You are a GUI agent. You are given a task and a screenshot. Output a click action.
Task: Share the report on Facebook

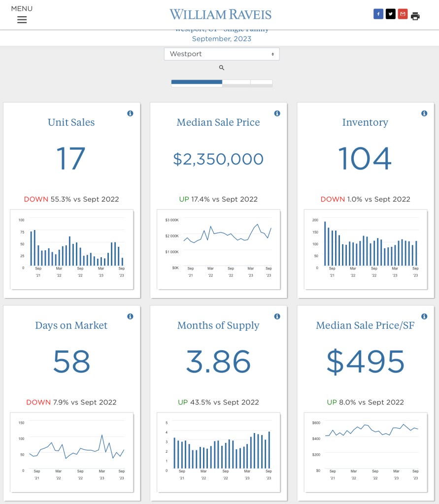coord(378,14)
